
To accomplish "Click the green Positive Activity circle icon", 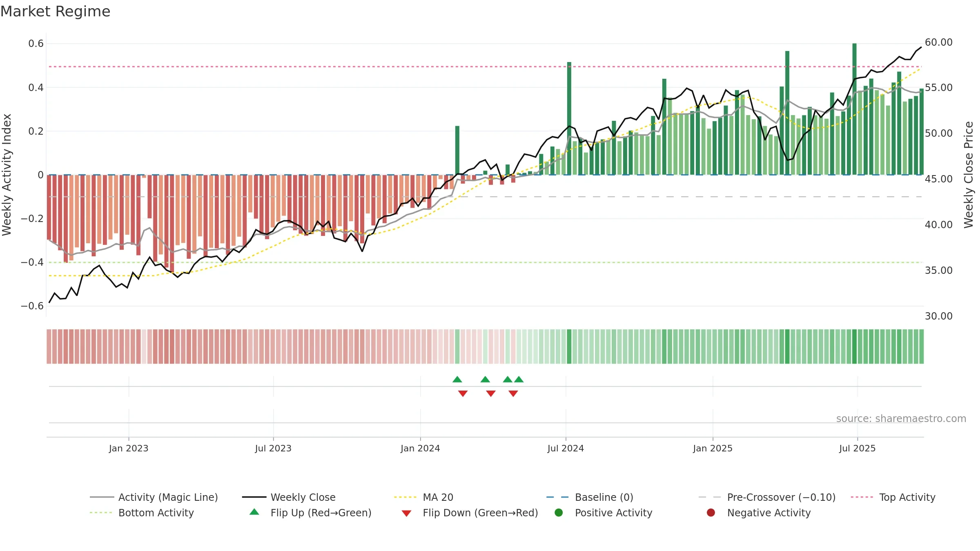I will 559,513.
